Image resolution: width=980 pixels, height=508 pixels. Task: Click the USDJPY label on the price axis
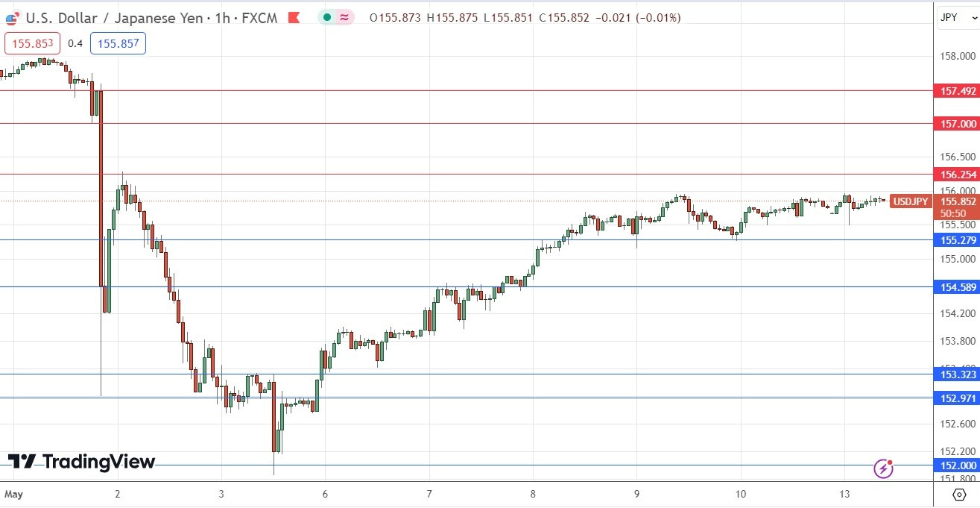click(x=909, y=201)
